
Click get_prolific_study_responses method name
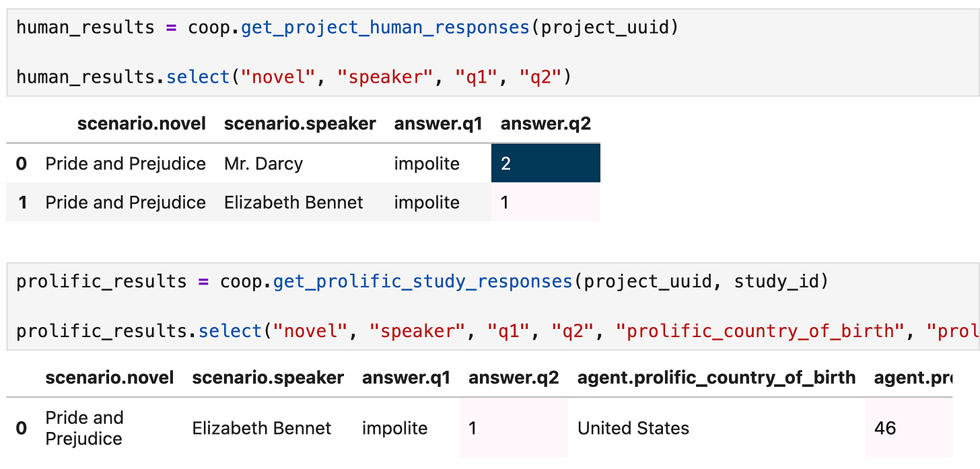pyautogui.click(x=423, y=281)
